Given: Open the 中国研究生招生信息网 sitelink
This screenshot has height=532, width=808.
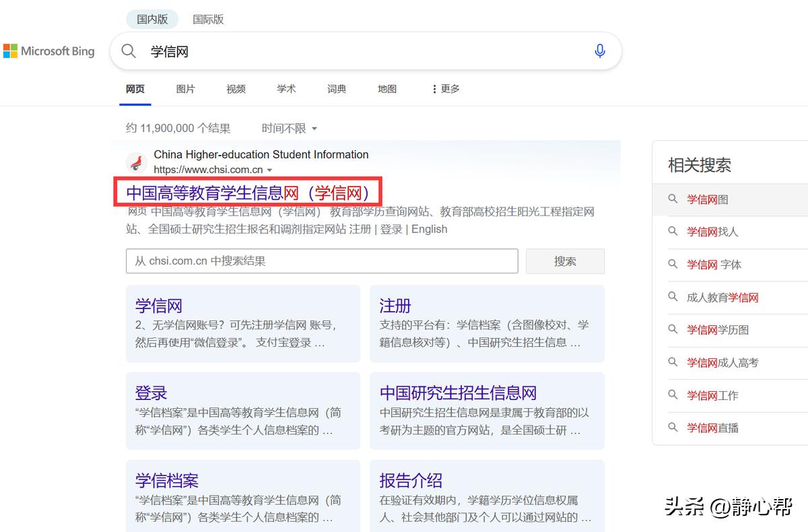Looking at the screenshot, I should (x=458, y=393).
